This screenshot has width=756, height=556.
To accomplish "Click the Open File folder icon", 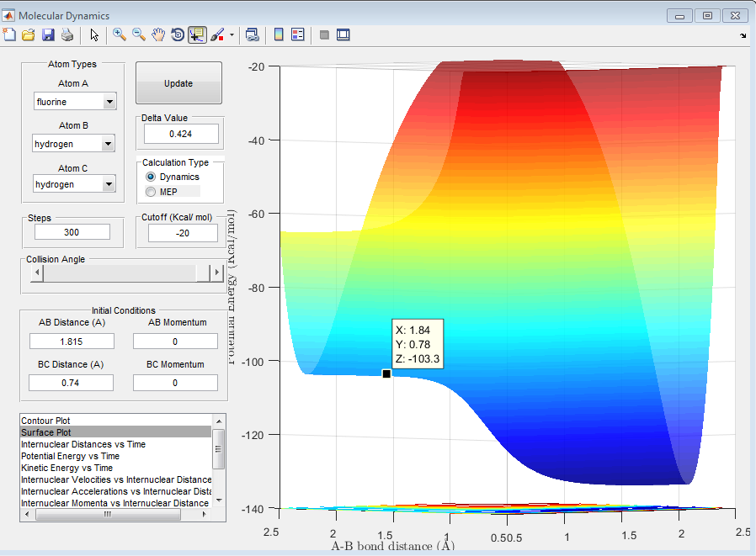I will point(28,34).
